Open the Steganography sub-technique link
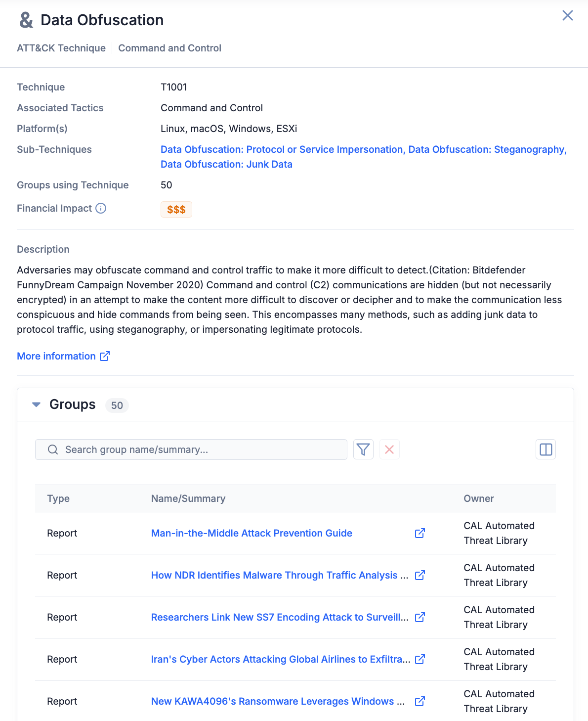 pos(487,149)
